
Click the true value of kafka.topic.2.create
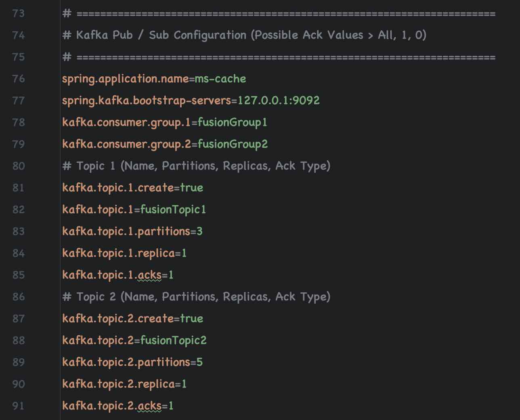[x=192, y=319]
